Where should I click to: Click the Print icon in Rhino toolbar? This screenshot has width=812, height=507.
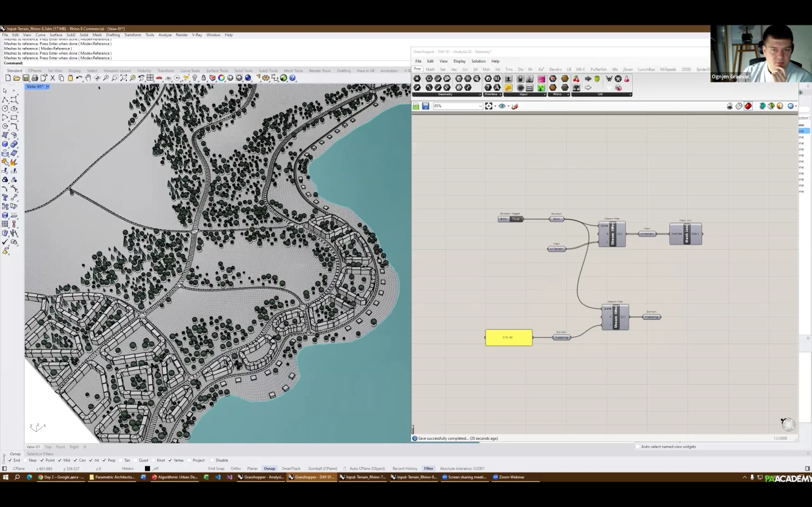(34, 78)
